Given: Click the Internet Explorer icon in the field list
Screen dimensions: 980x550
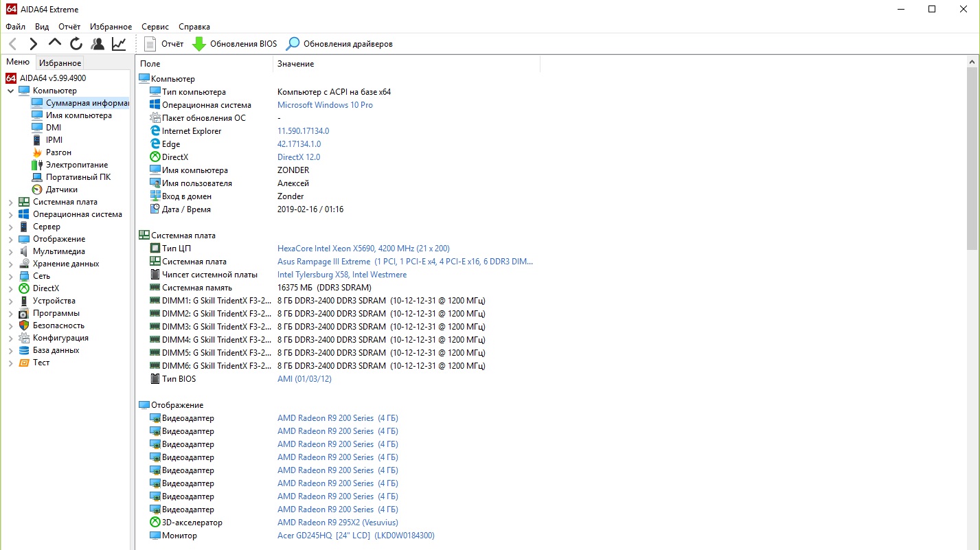Looking at the screenshot, I should [x=155, y=131].
